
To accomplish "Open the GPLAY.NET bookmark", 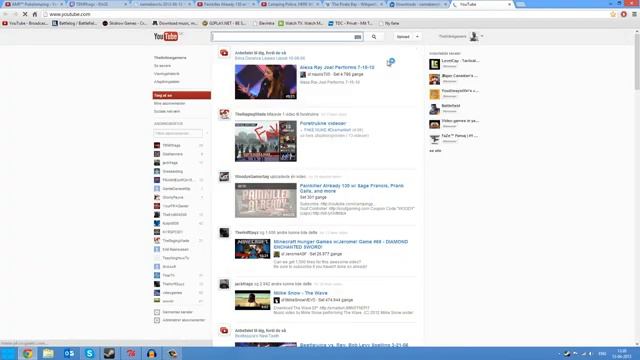I will [x=224, y=23].
